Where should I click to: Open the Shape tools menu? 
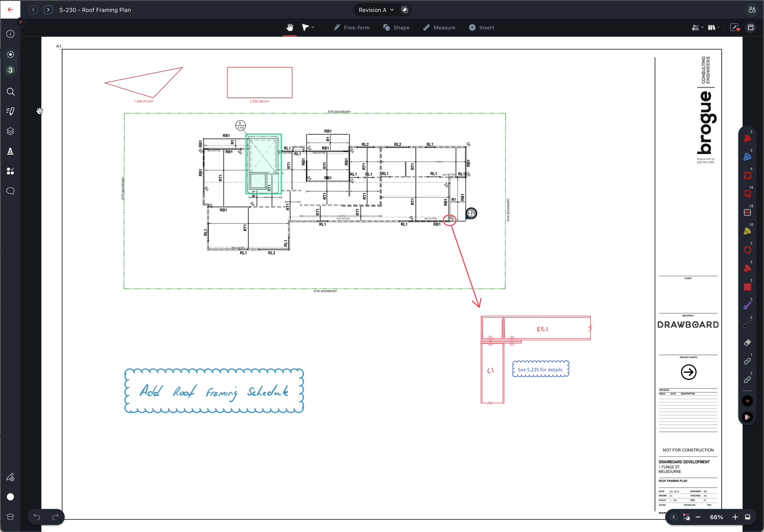396,27
